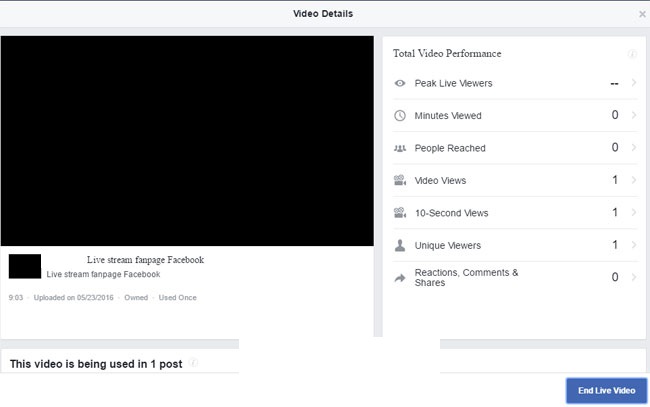The image size is (650, 407).
Task: Open the People Reached metric
Action: pos(515,148)
